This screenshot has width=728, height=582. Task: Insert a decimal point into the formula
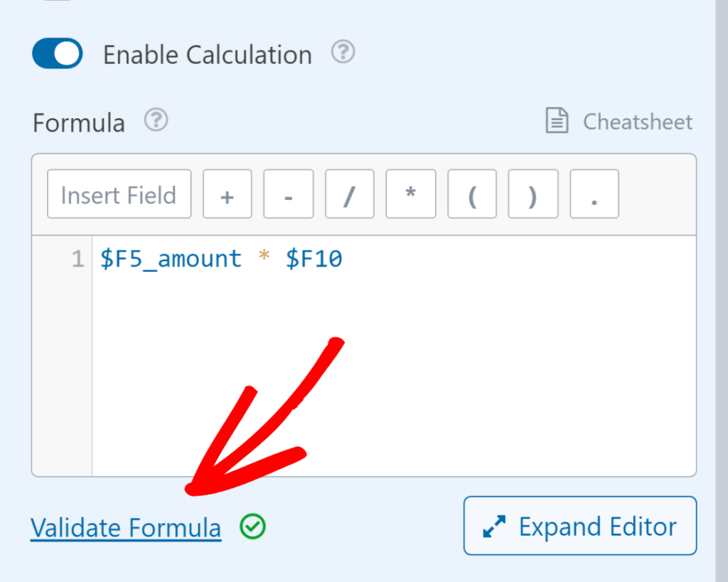[x=594, y=194]
